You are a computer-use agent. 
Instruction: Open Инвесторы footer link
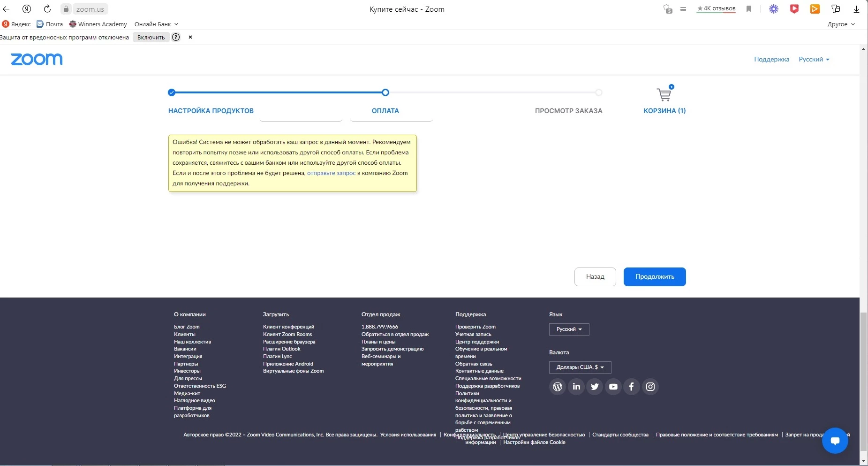[187, 371]
